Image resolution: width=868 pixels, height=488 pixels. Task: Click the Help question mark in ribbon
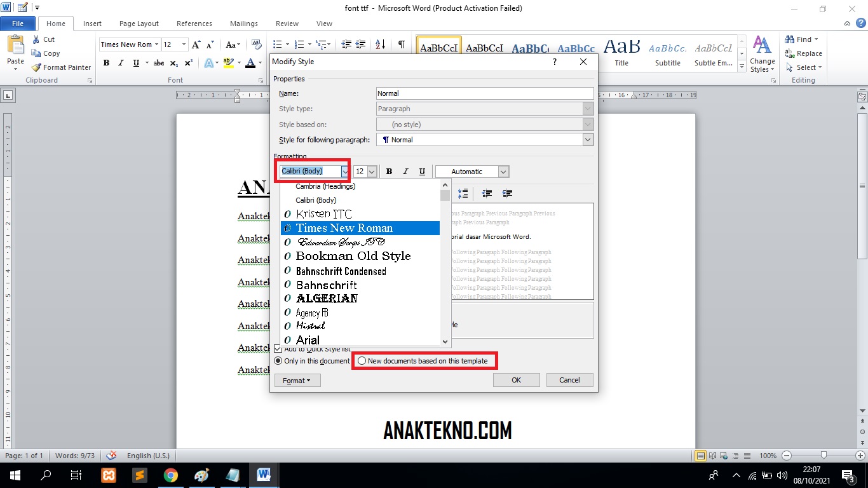(x=860, y=24)
